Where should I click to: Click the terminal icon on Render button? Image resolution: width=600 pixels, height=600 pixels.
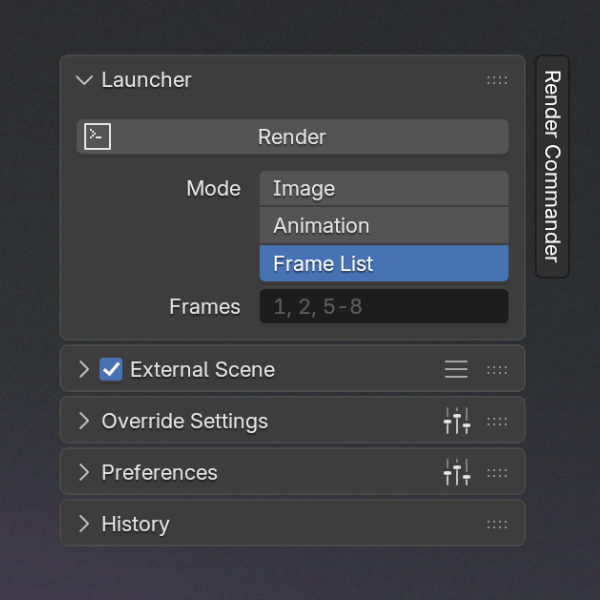point(97,137)
